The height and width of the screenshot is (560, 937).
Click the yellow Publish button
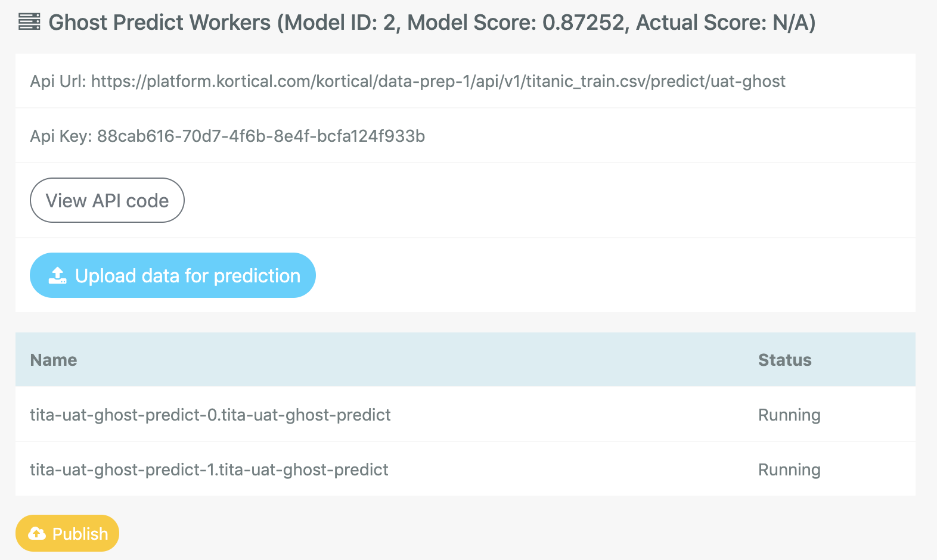[67, 533]
